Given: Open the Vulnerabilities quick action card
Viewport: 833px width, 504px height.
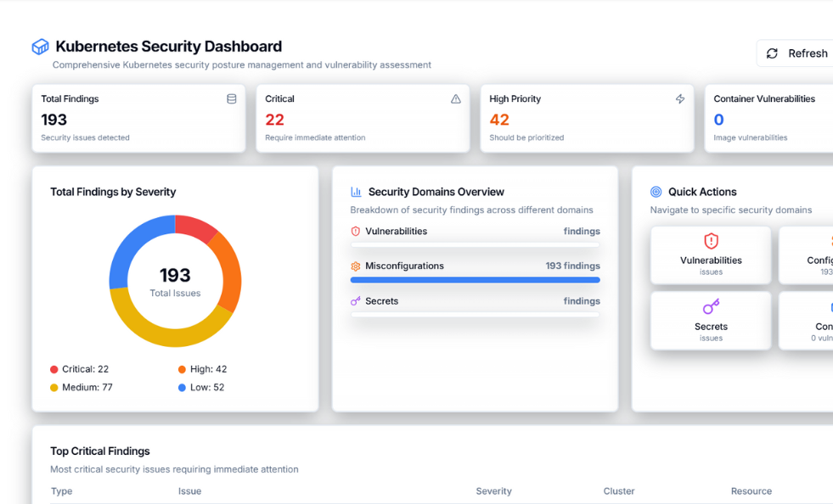Looking at the screenshot, I should [711, 255].
